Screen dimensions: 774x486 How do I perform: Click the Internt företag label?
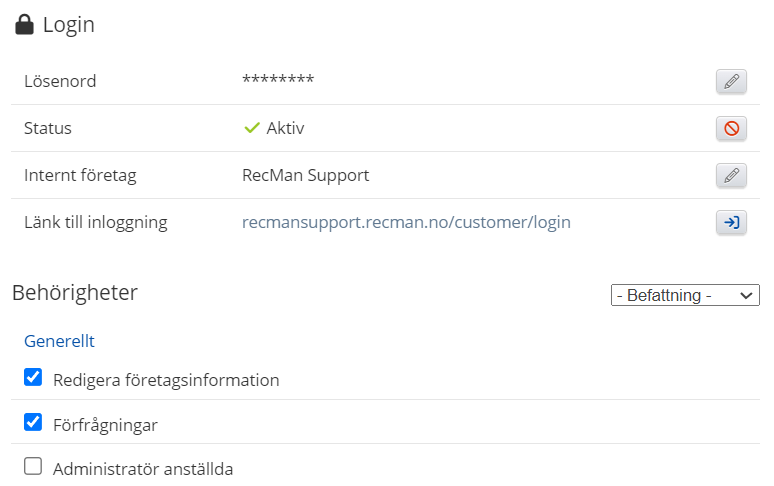click(80, 175)
